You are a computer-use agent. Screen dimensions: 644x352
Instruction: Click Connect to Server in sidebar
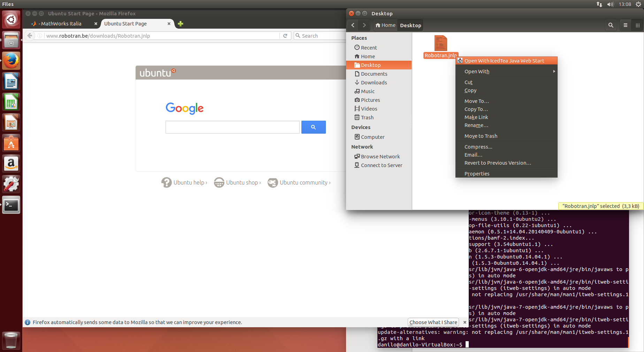point(379,165)
